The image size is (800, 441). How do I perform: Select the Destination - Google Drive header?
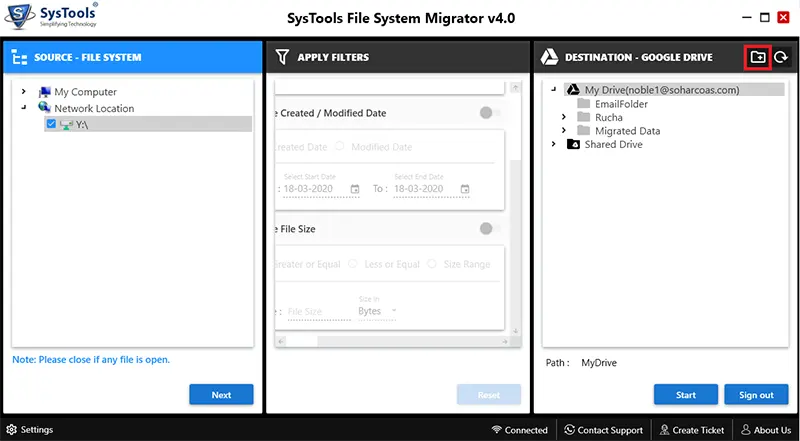(666, 57)
